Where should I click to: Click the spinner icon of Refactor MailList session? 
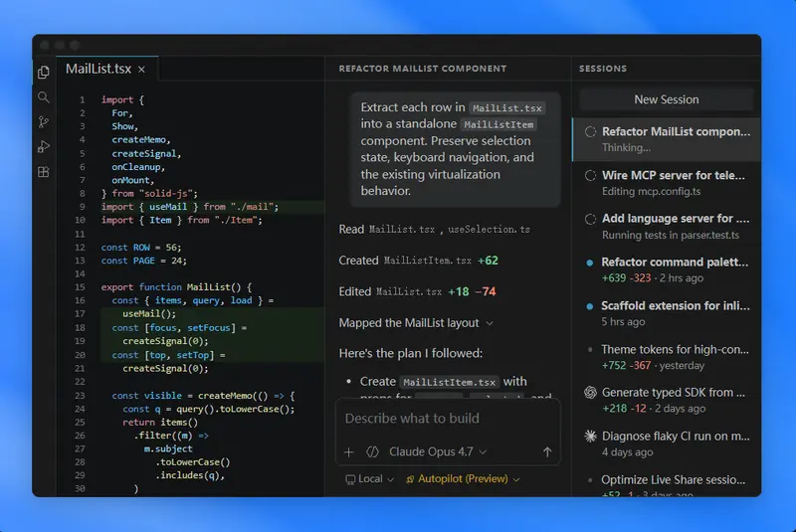[590, 132]
